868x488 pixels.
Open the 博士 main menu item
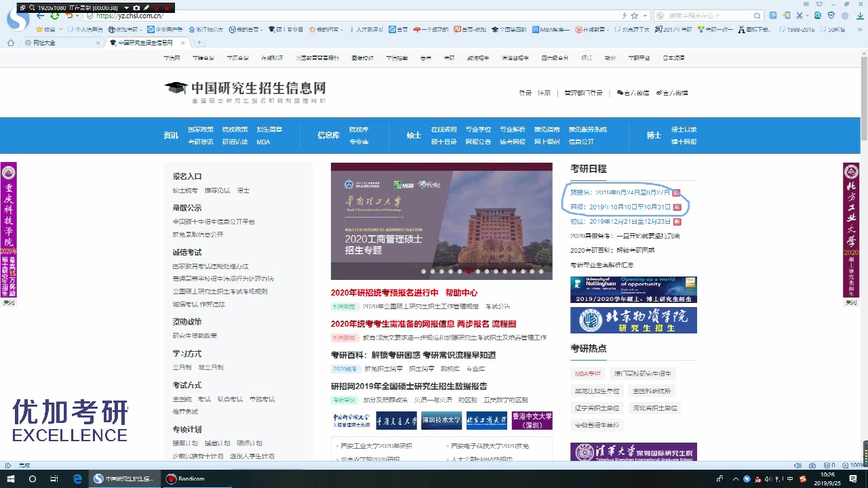coord(654,136)
